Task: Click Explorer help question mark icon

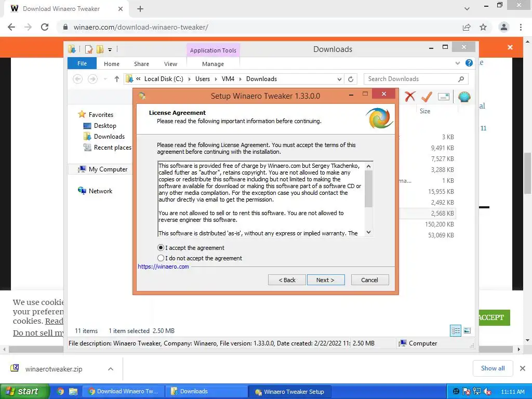Action: tap(469, 63)
